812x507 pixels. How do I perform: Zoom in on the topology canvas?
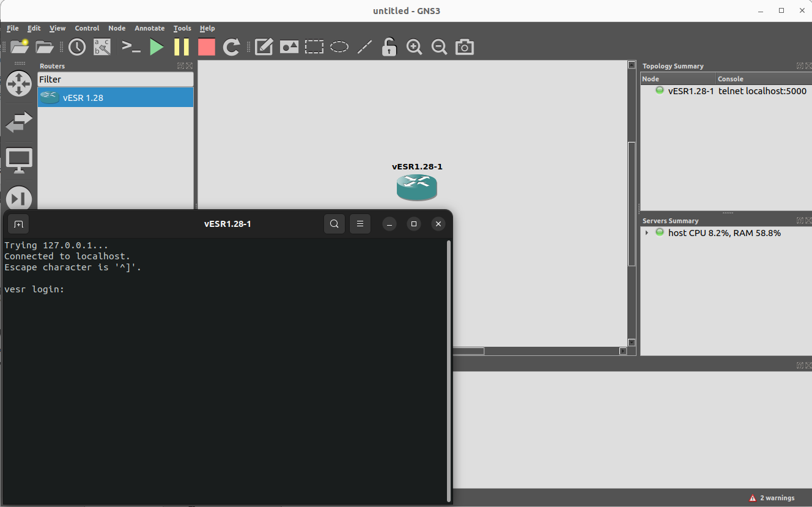point(415,46)
